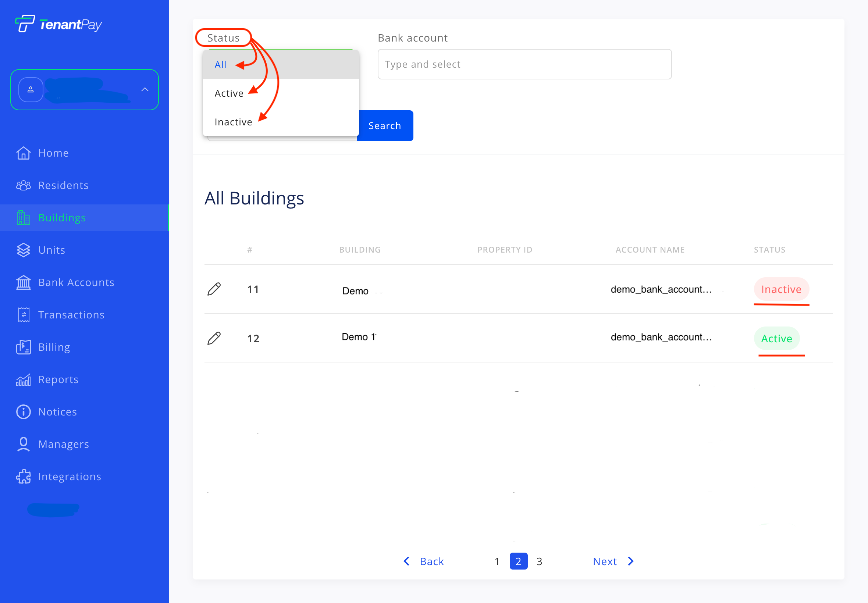Open Residents via its people icon
Viewport: 868px width, 603px height.
(x=24, y=186)
